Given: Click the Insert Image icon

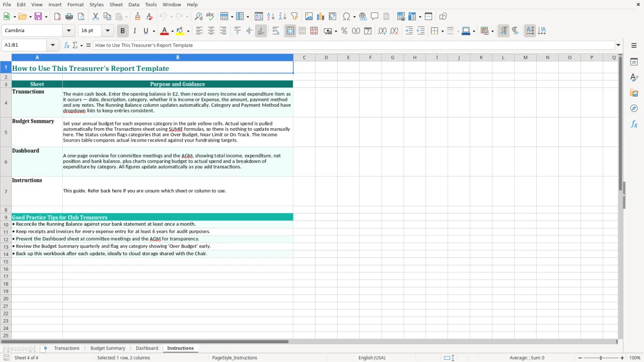Looking at the screenshot, I should [x=309, y=17].
